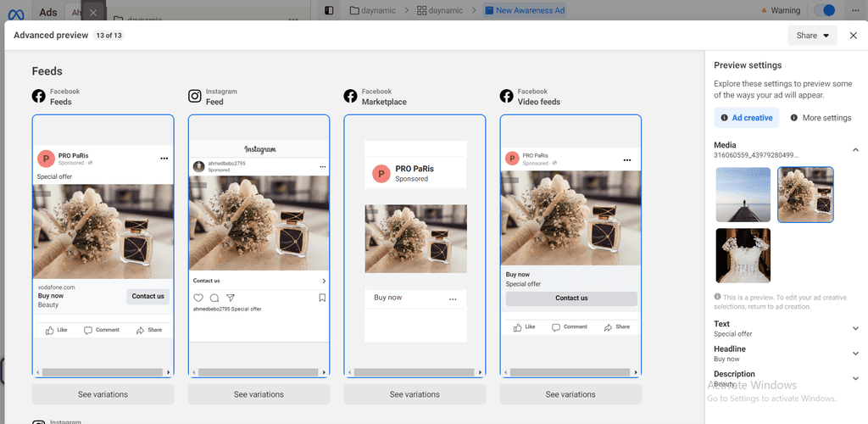
Task: Click ahmedbebo2795 username in Instagram preview
Action: 226,164
